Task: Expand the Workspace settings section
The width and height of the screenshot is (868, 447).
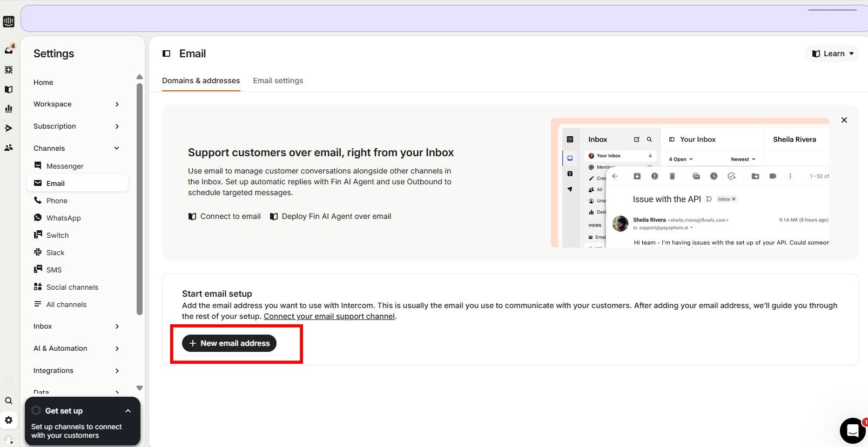Action: point(76,104)
